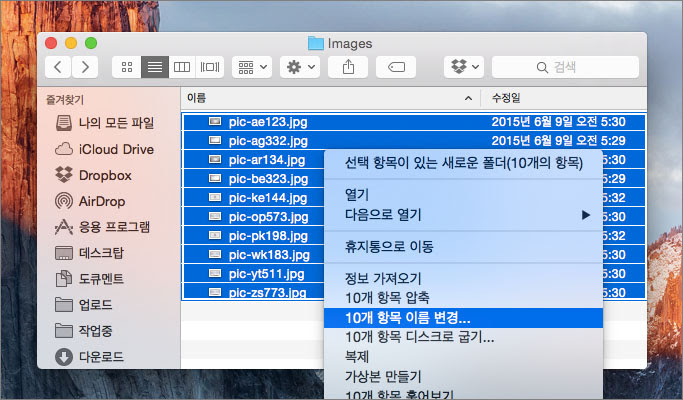Select file pic-ar134.jpg
Image resolution: width=683 pixels, height=400 pixels.
(x=267, y=160)
